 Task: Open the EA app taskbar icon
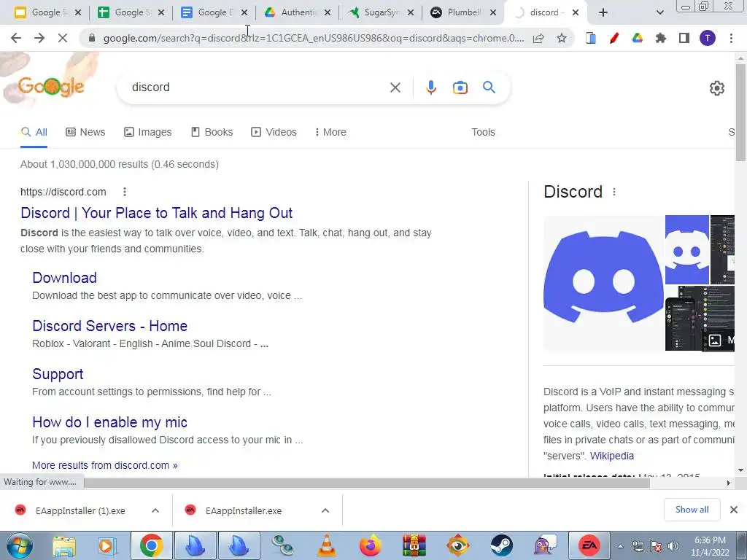(589, 546)
